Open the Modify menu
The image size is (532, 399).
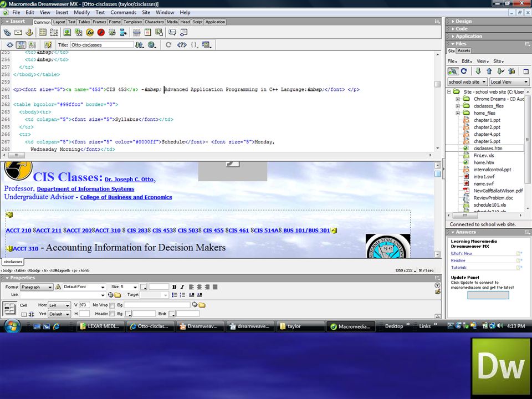tap(82, 13)
